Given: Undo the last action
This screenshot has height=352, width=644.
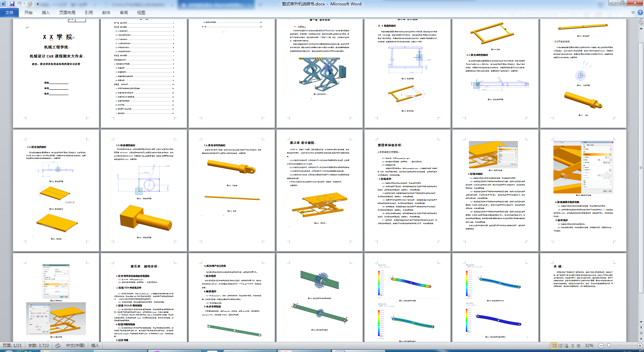Looking at the screenshot, I should [x=19, y=4].
